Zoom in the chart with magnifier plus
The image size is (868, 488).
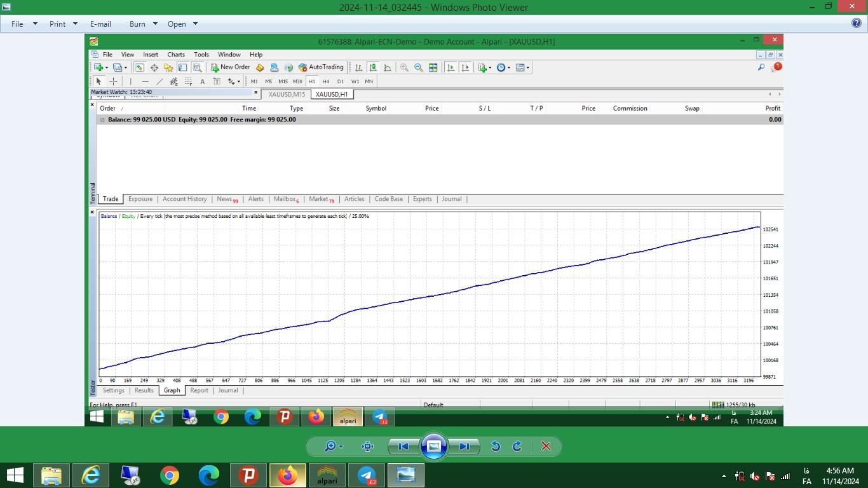[x=404, y=67]
